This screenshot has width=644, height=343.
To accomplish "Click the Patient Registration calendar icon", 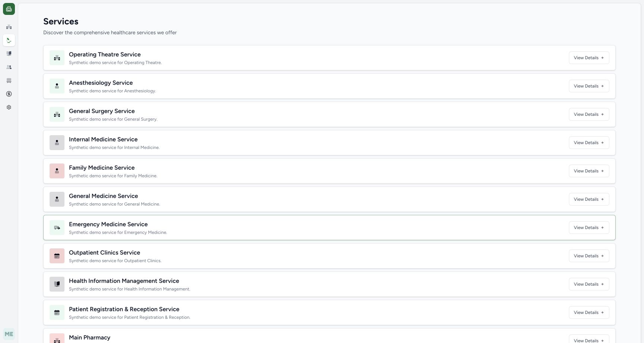I will [x=57, y=312].
